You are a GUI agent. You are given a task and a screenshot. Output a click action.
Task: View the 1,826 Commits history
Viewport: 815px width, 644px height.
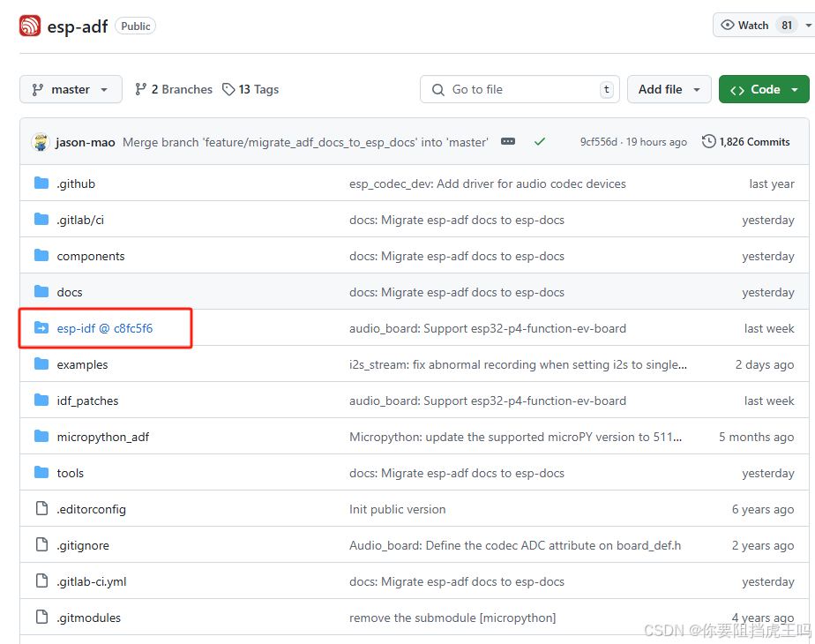click(x=745, y=141)
